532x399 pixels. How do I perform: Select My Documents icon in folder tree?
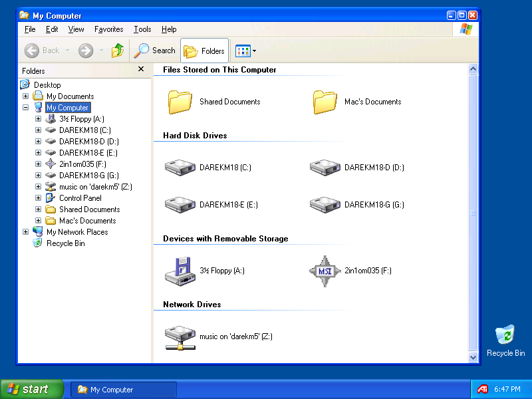coord(38,96)
